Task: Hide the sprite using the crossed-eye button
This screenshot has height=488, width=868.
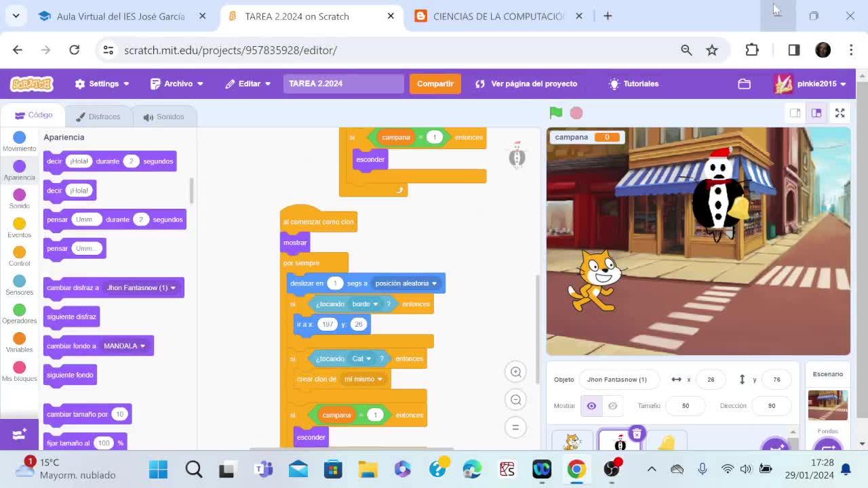Action: (612, 406)
